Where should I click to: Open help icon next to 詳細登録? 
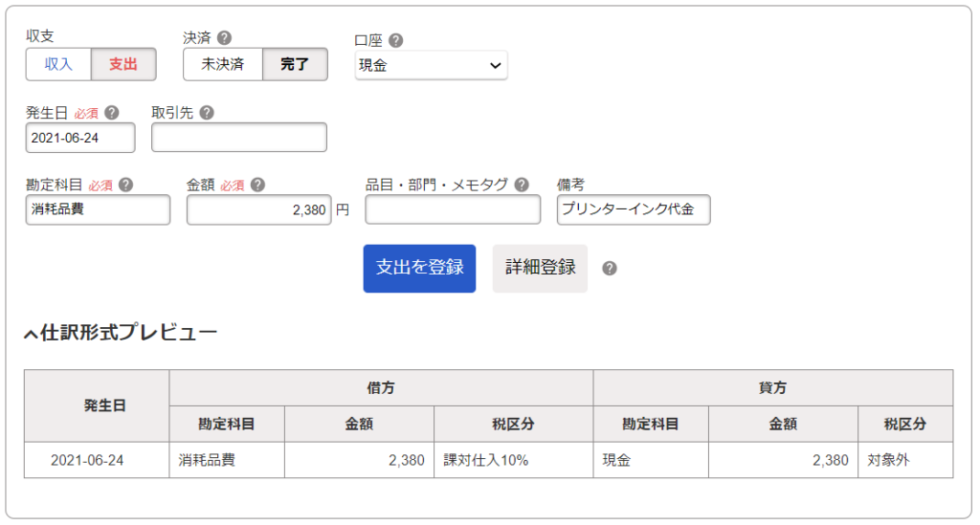tap(610, 269)
